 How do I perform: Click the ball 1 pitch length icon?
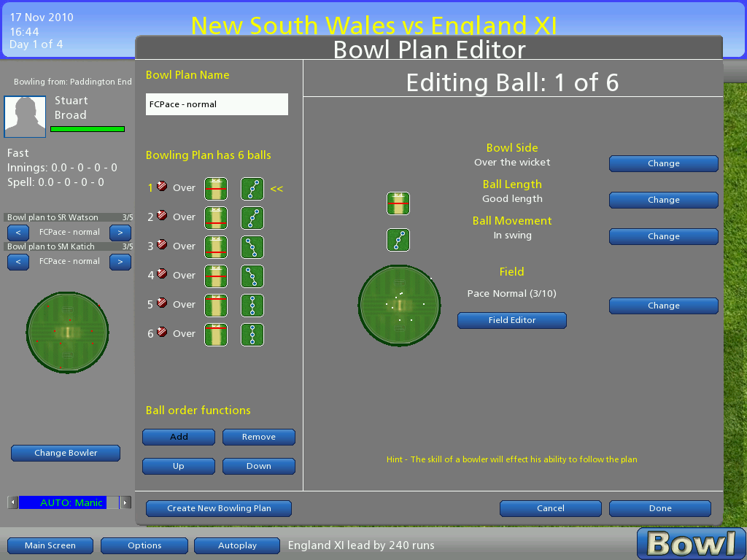click(x=216, y=189)
